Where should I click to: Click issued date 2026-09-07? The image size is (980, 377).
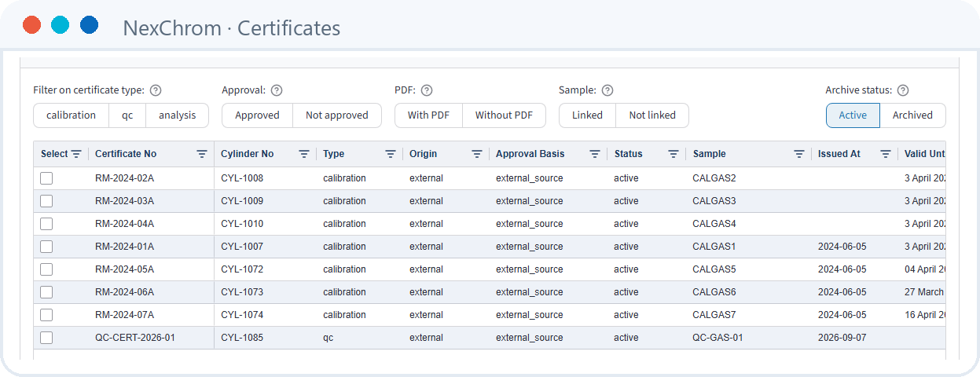tap(842, 338)
